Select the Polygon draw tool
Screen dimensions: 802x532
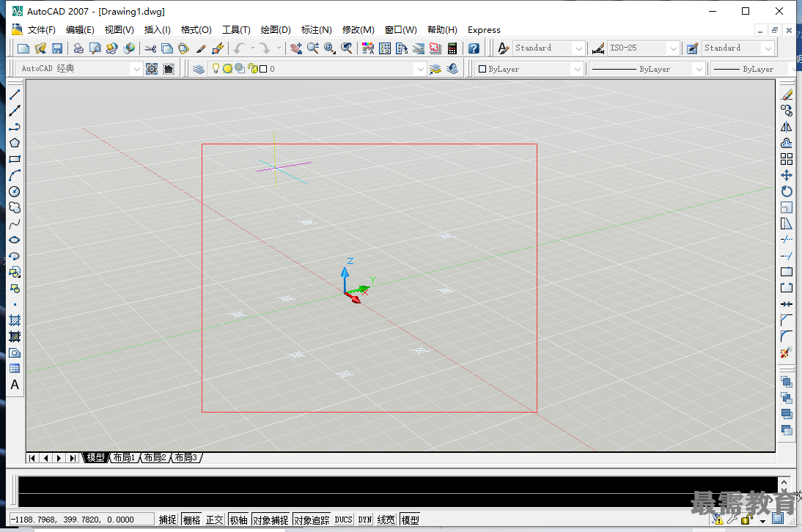click(x=15, y=143)
